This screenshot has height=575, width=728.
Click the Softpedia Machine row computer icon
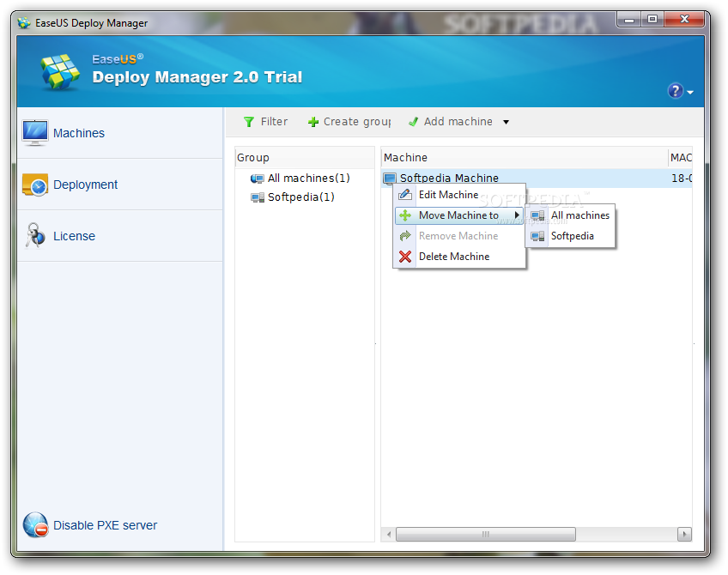(390, 179)
